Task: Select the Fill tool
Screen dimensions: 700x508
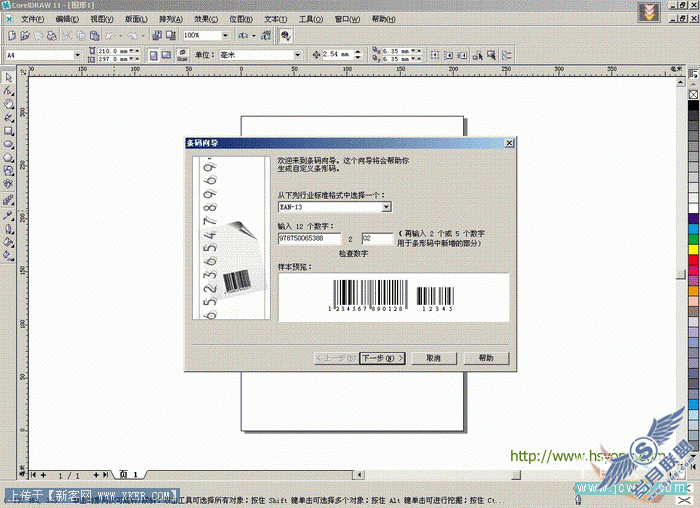Action: (8, 243)
